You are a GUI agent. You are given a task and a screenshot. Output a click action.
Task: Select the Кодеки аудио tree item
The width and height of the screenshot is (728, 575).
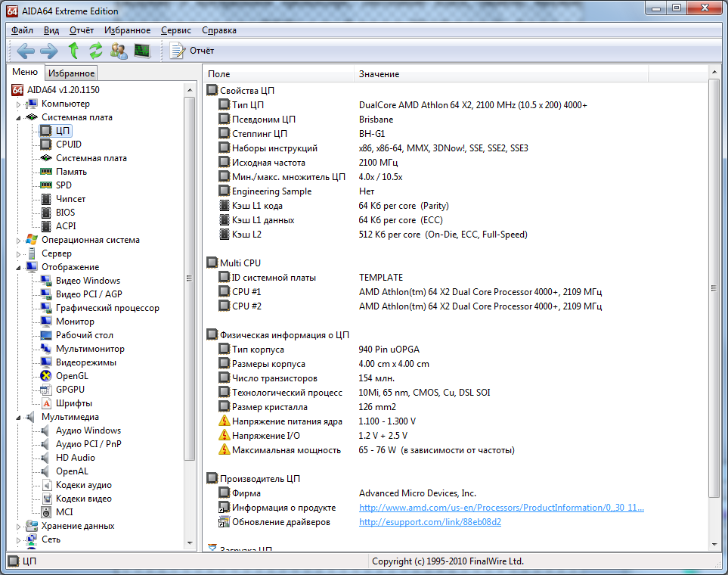tap(84, 485)
